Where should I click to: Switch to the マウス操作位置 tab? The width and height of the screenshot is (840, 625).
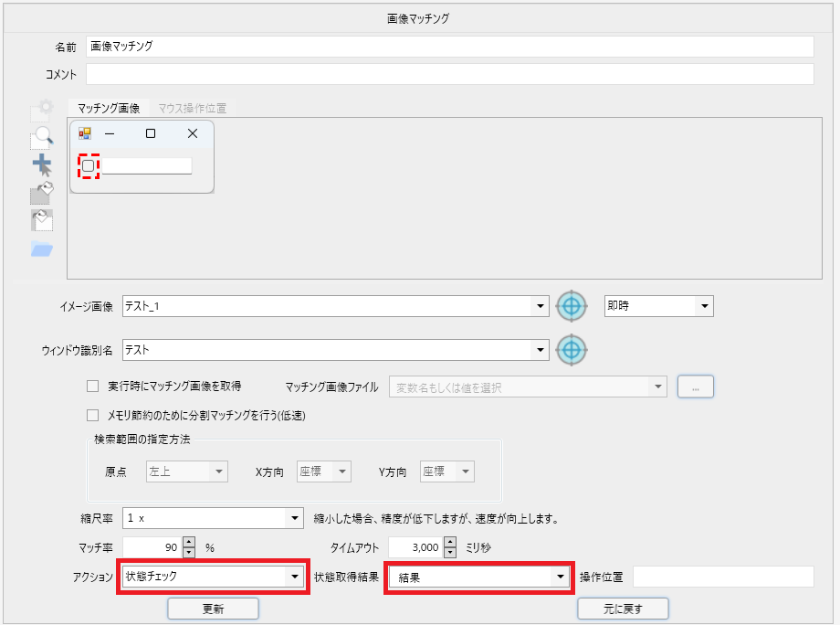pos(193,108)
